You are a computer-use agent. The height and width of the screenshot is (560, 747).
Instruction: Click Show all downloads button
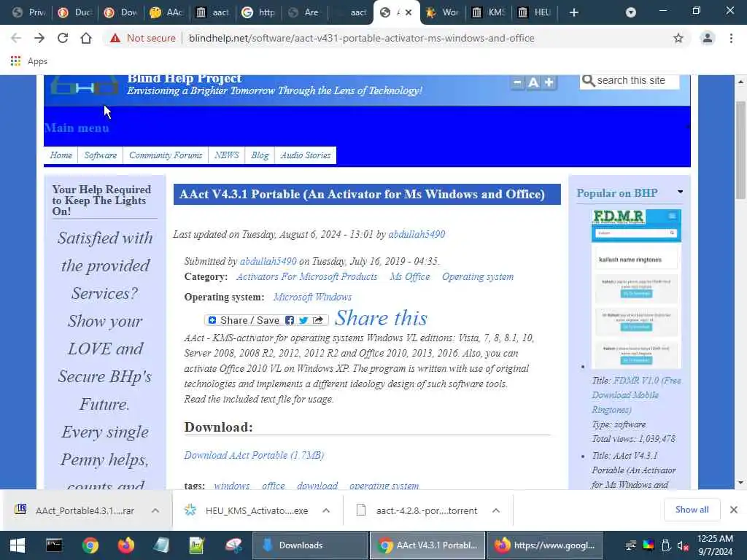[x=692, y=510]
